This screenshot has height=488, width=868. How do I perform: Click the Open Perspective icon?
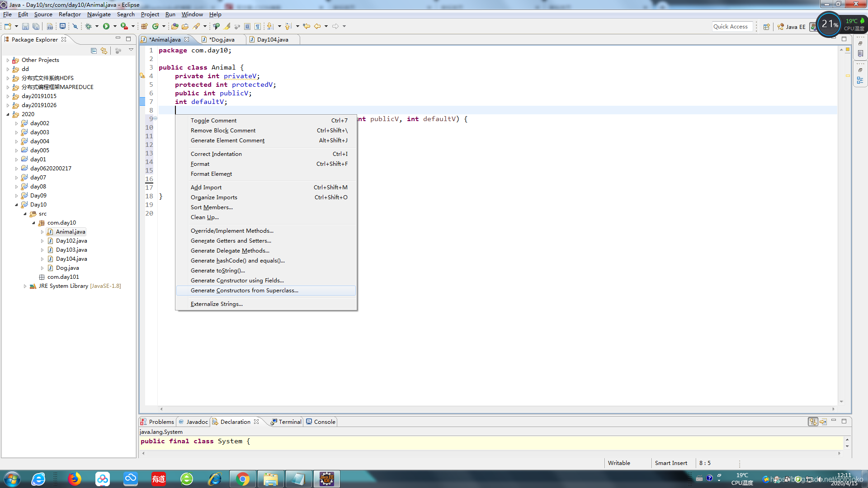coord(766,27)
